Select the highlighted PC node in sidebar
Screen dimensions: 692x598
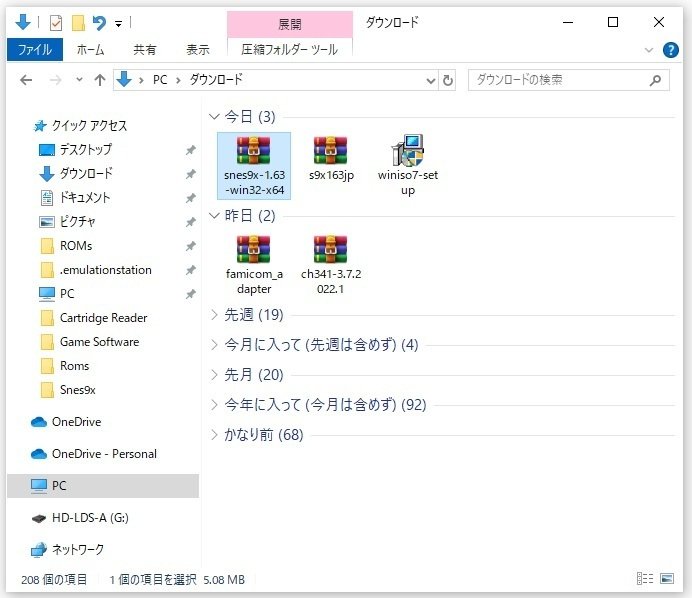(103, 486)
